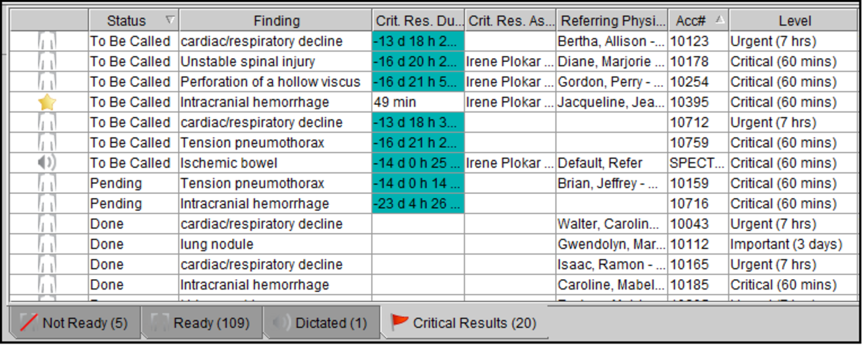Toggle Acc# column sort arrow

[x=720, y=20]
